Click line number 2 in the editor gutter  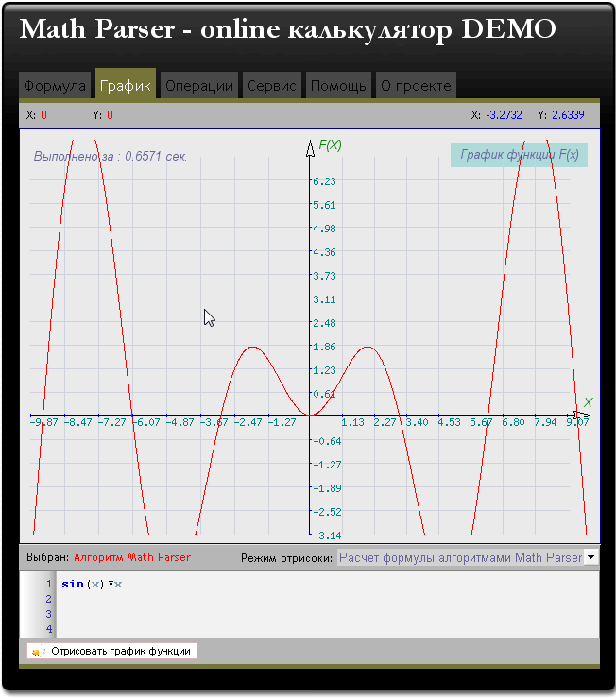pyautogui.click(x=48, y=599)
